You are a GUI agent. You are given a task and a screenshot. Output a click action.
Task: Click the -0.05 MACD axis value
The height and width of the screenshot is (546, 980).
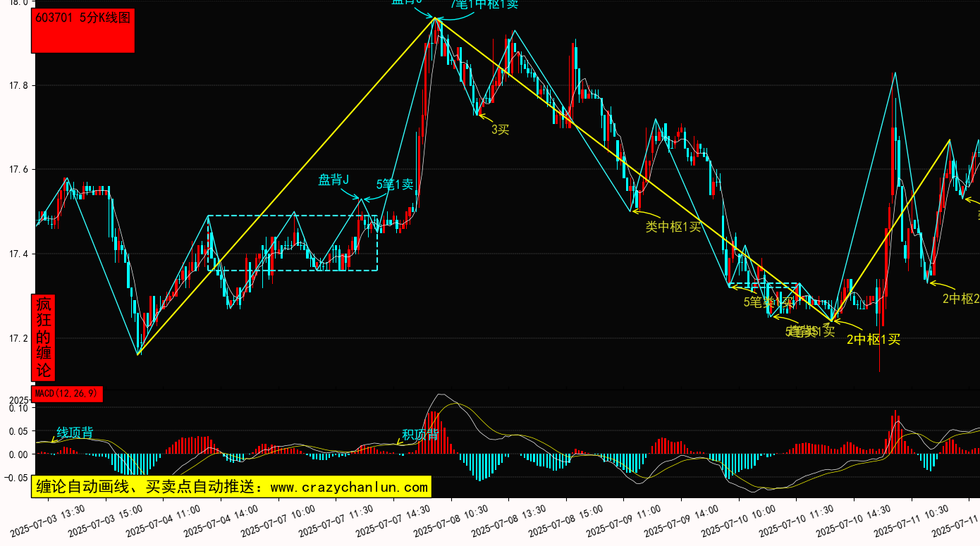(x=16, y=478)
